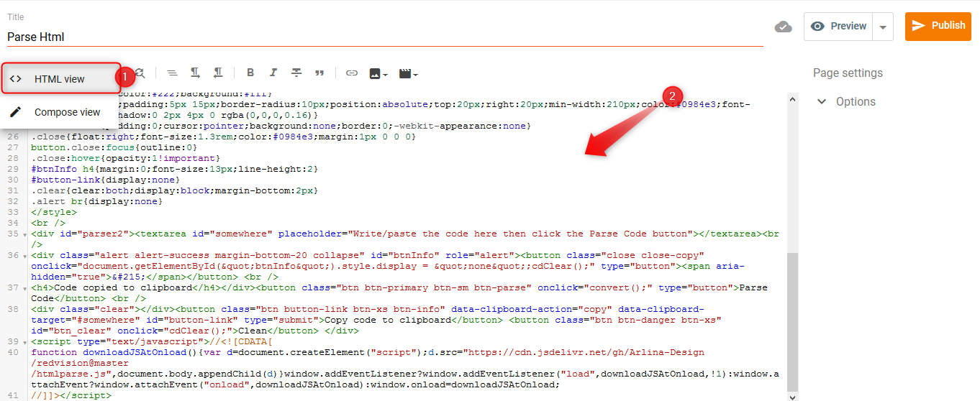Click the editor scrollbar down arrow
The width and height of the screenshot is (980, 401).
793,396
